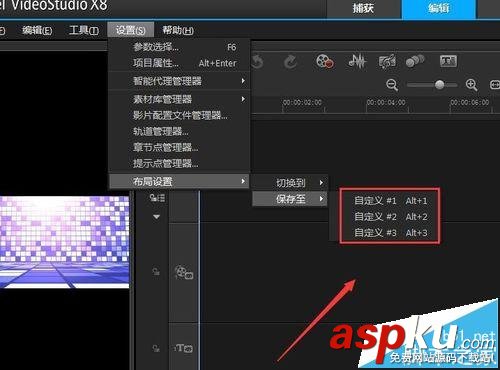Open record/capture option film reel icon
Image resolution: width=500 pixels, height=370 pixels.
point(325,61)
